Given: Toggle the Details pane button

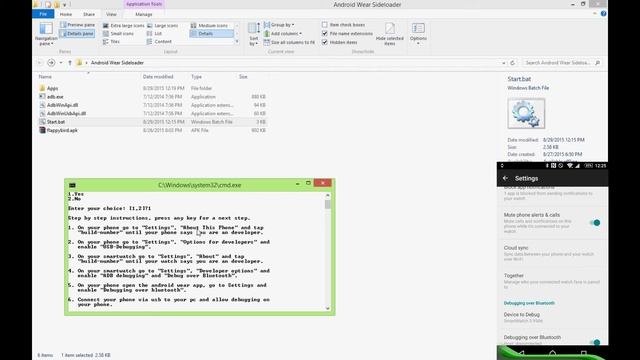Looking at the screenshot, I should pyautogui.click(x=77, y=33).
